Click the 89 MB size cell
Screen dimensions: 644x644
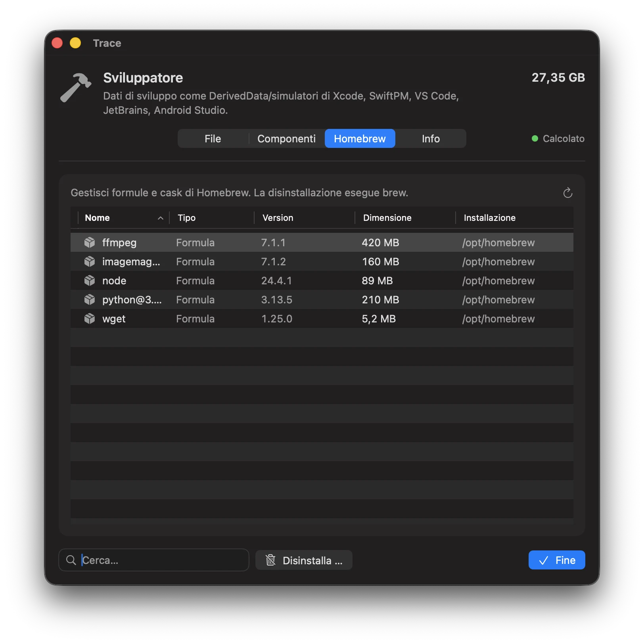pyautogui.click(x=377, y=281)
